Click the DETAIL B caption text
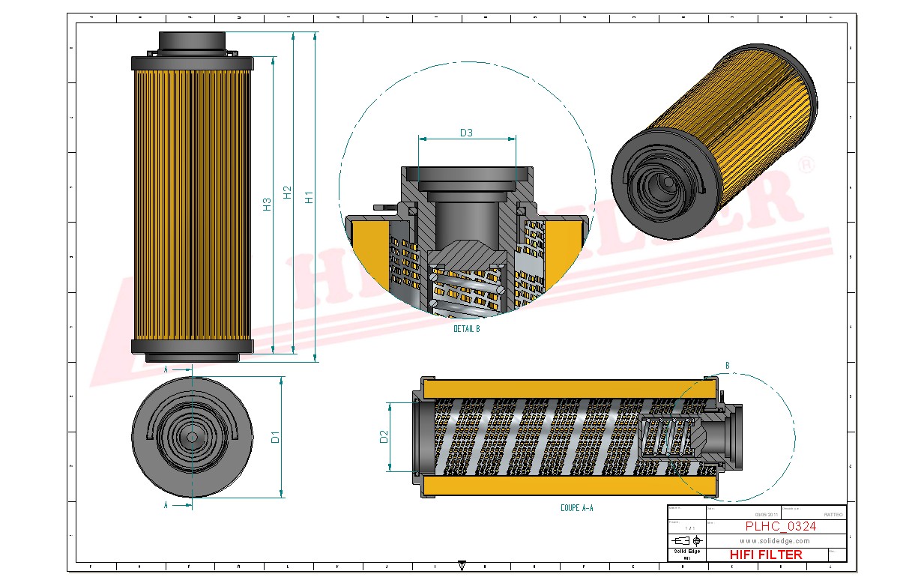 click(x=465, y=328)
